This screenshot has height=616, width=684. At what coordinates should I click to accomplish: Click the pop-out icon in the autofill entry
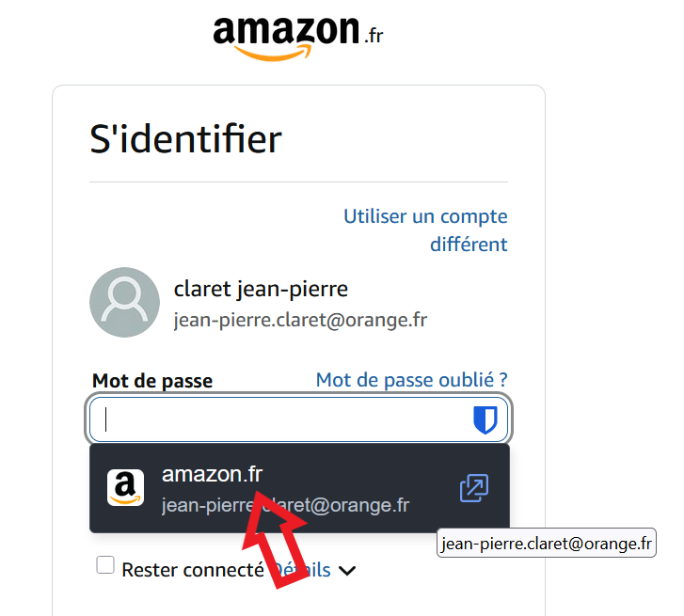(x=473, y=488)
